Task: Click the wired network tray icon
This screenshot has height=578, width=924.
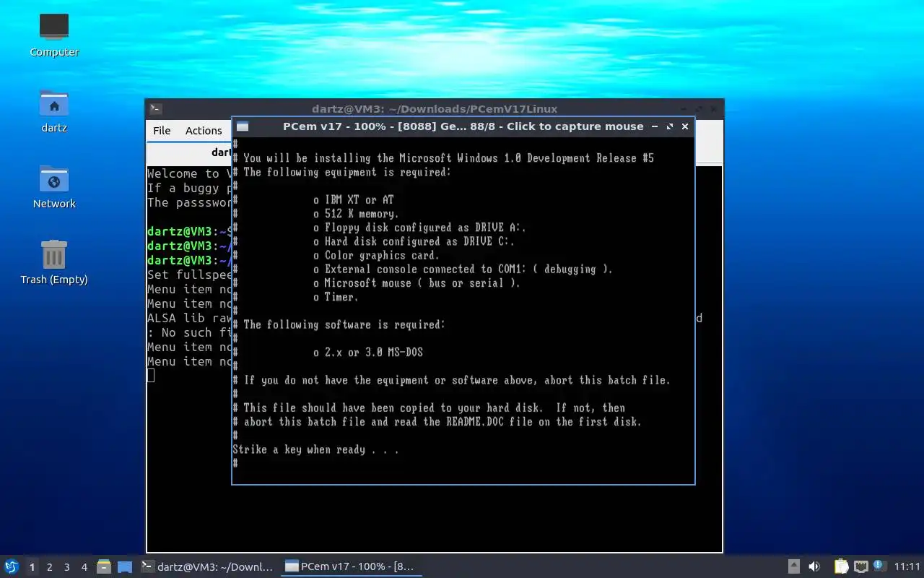Action: click(x=861, y=566)
